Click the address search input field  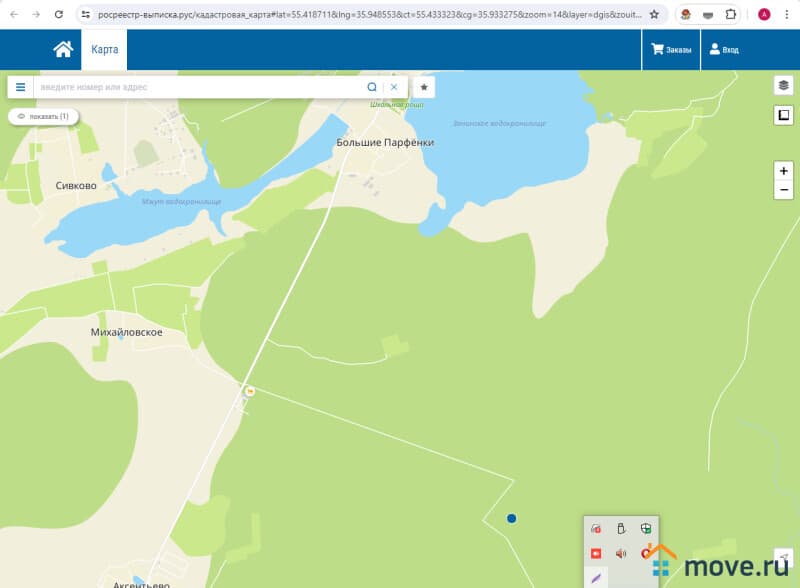[198, 87]
